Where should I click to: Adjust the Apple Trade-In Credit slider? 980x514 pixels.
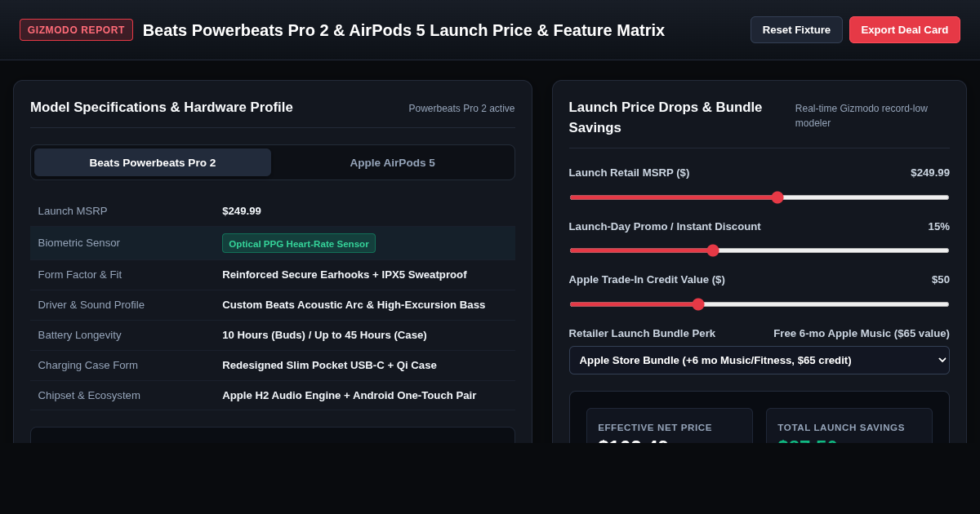pos(759,304)
